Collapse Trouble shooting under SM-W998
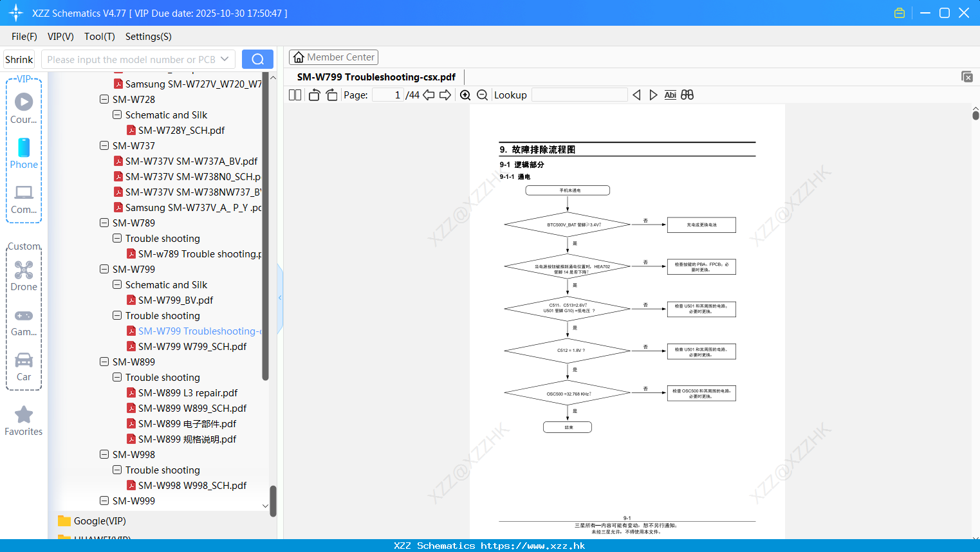 117,470
